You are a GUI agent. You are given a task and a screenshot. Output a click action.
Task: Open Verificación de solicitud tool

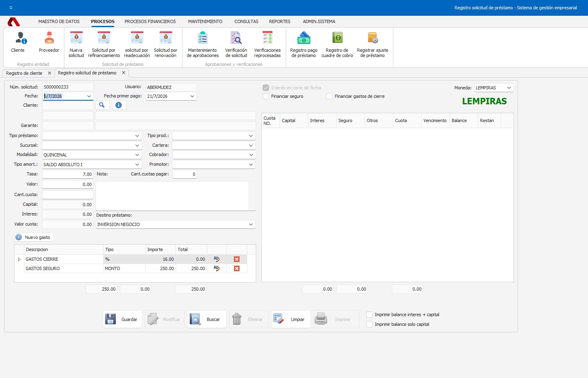[x=236, y=44]
